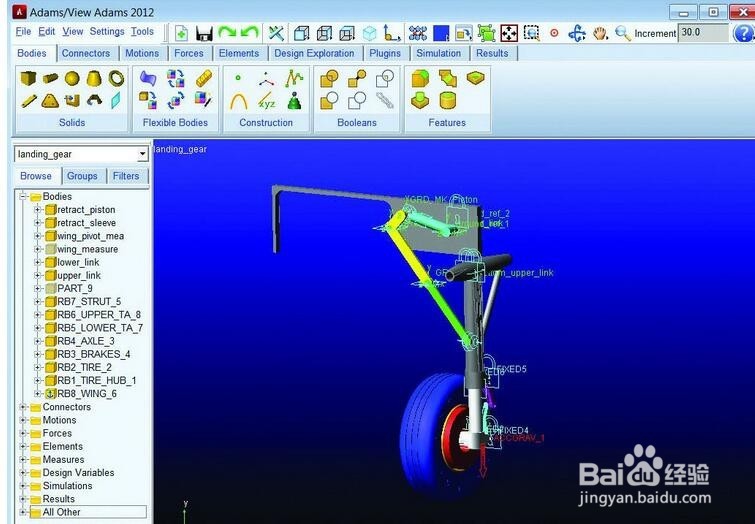The height and width of the screenshot is (524, 755).
Task: Expand the Design Variables folder
Action: pyautogui.click(x=23, y=472)
